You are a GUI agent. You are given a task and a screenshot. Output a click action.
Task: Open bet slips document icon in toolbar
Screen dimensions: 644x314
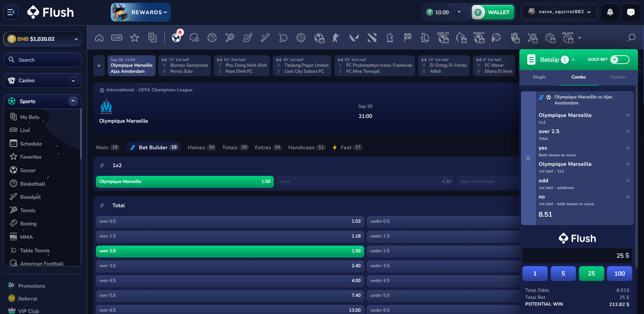click(152, 38)
